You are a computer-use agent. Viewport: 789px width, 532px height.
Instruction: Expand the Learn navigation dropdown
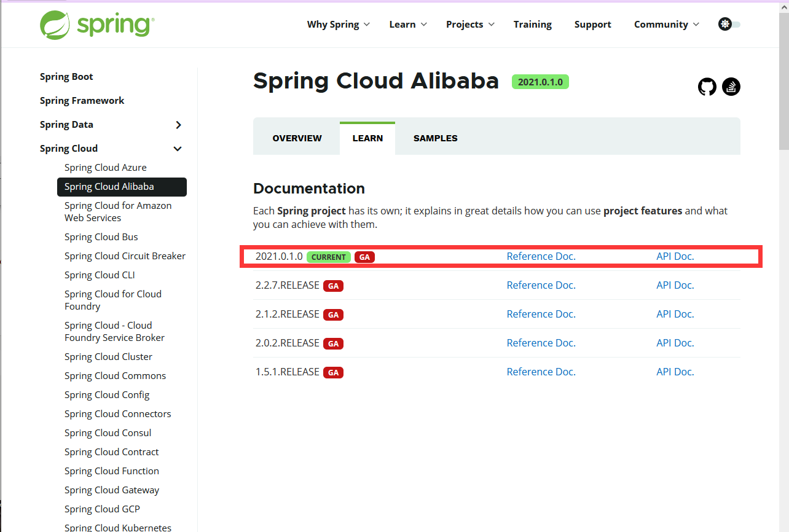[x=408, y=24]
